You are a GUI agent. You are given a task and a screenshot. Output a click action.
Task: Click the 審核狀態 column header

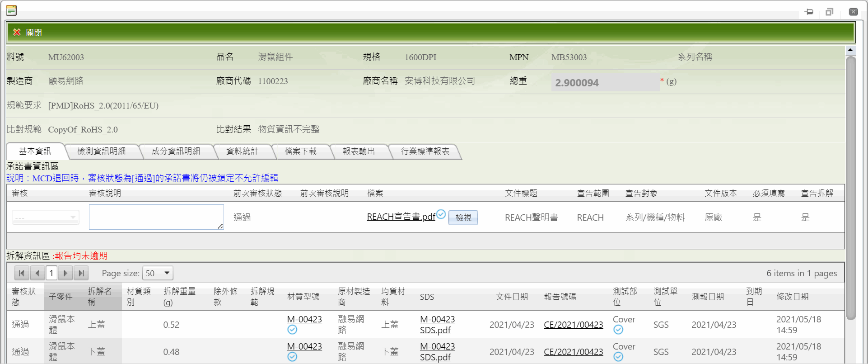[23, 297]
